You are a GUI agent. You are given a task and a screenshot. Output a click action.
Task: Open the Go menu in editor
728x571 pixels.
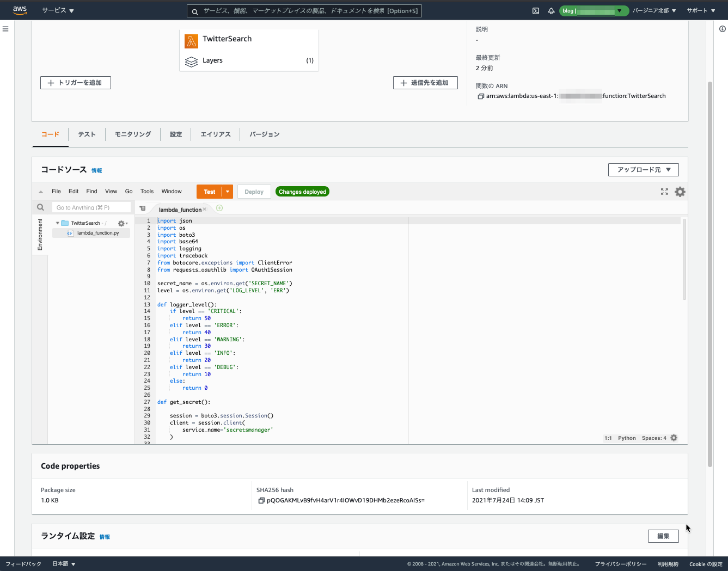[x=129, y=192]
